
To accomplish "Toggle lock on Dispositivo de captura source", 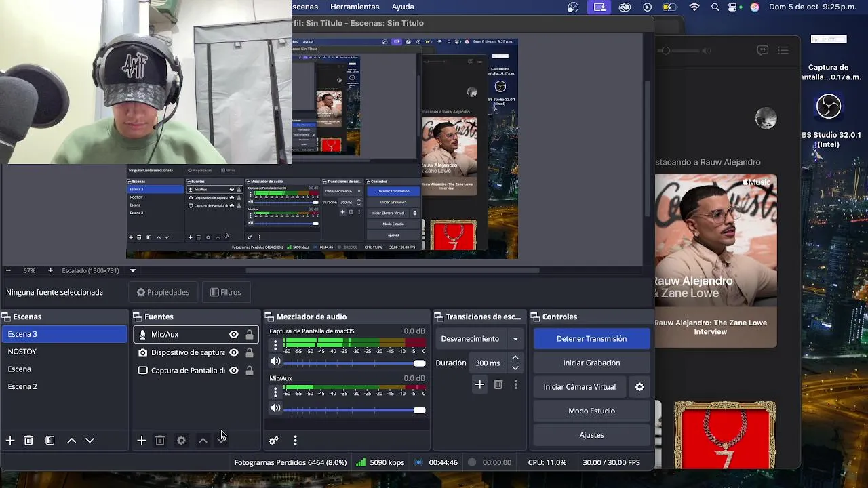I will click(250, 352).
